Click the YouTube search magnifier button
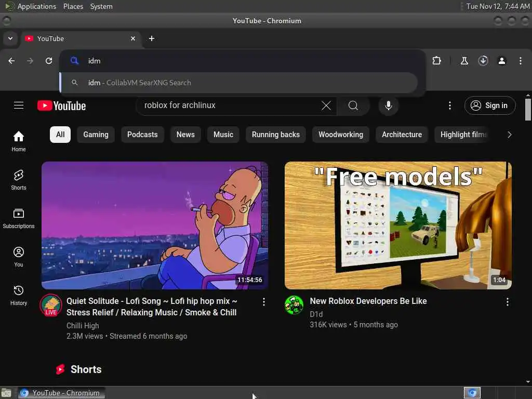Screen dimensions: 532x399 click(353, 105)
